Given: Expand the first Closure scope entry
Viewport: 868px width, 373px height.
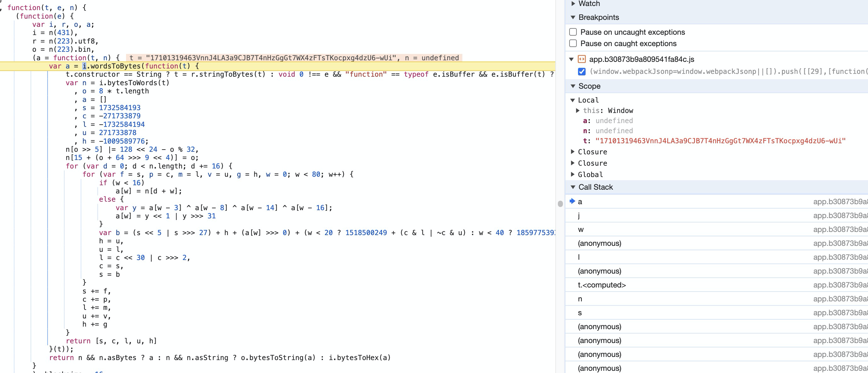Looking at the screenshot, I should tap(572, 152).
